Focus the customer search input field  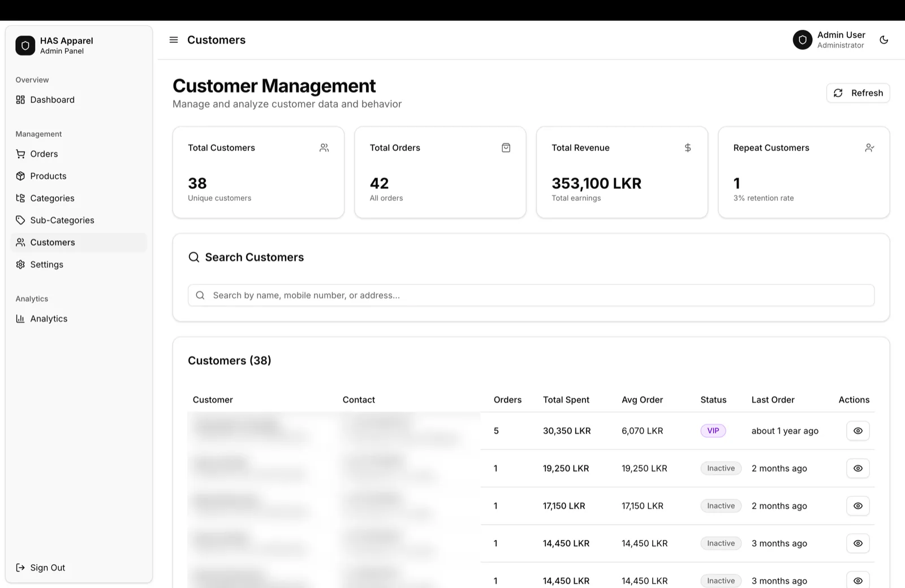[531, 295]
